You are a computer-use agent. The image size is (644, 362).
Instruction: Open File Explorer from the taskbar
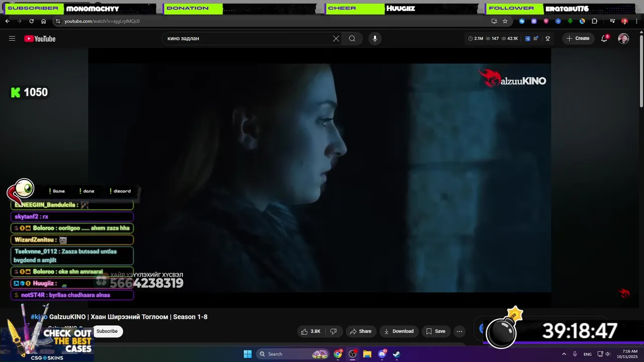[x=367, y=354]
